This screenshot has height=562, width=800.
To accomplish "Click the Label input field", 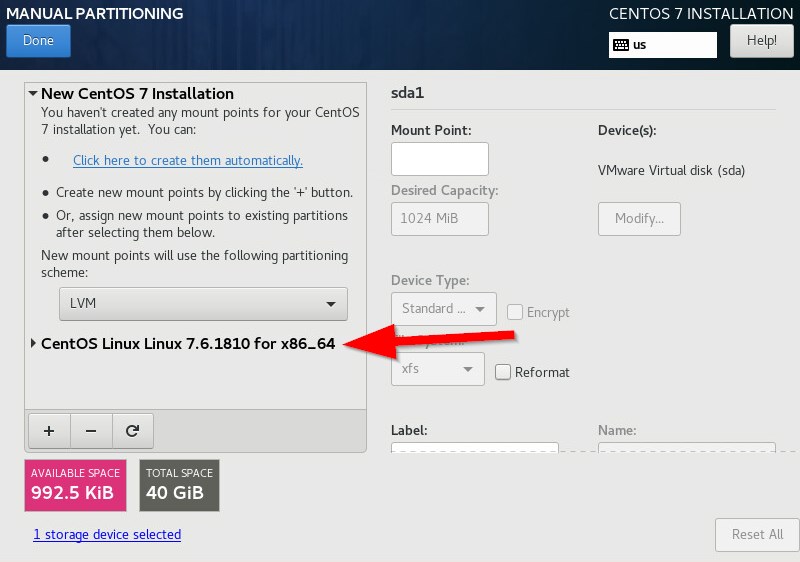I will pos(474,447).
